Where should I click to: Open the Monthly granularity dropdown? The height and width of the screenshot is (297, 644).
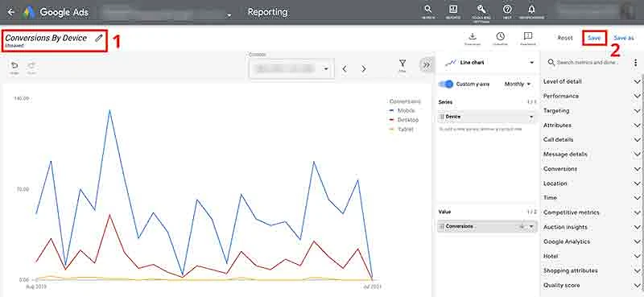pos(518,84)
